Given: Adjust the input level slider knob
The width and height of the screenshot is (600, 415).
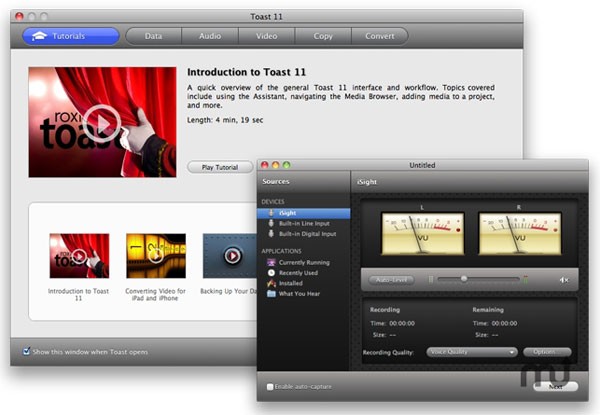Looking at the screenshot, I should click(464, 279).
